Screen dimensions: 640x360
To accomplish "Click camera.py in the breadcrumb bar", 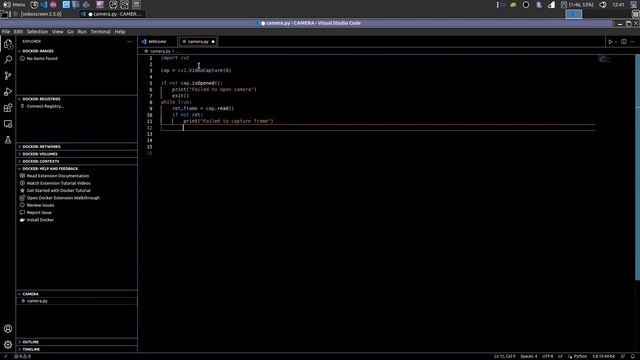I will click(x=160, y=51).
